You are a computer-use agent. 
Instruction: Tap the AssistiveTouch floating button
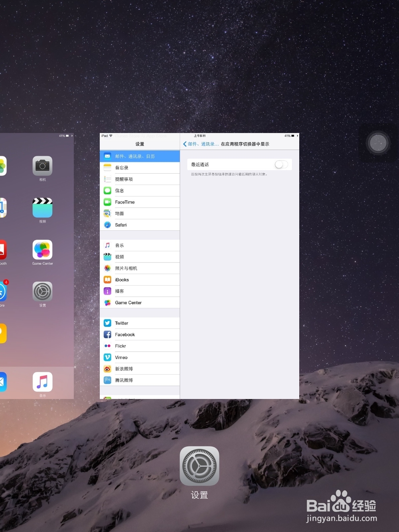coord(378,143)
